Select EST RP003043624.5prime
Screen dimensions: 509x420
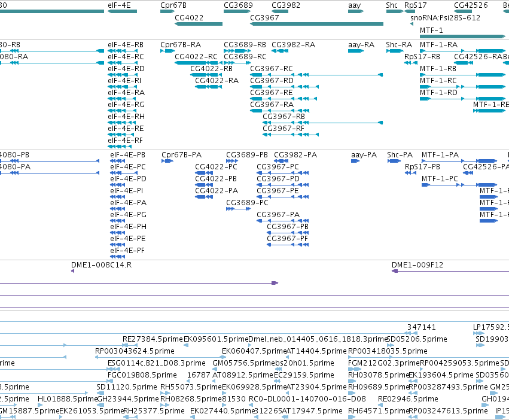(135, 351)
